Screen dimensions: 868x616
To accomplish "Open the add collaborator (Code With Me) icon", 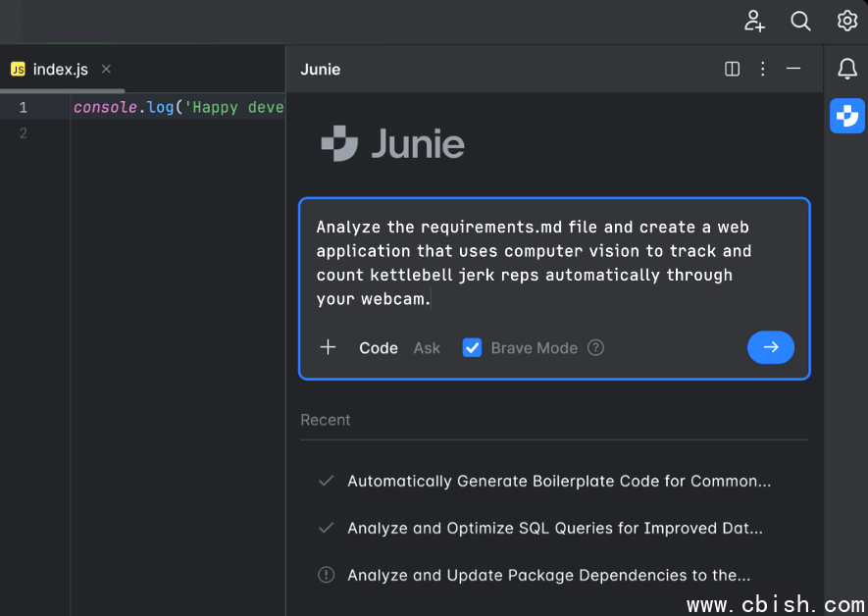I will coord(754,21).
